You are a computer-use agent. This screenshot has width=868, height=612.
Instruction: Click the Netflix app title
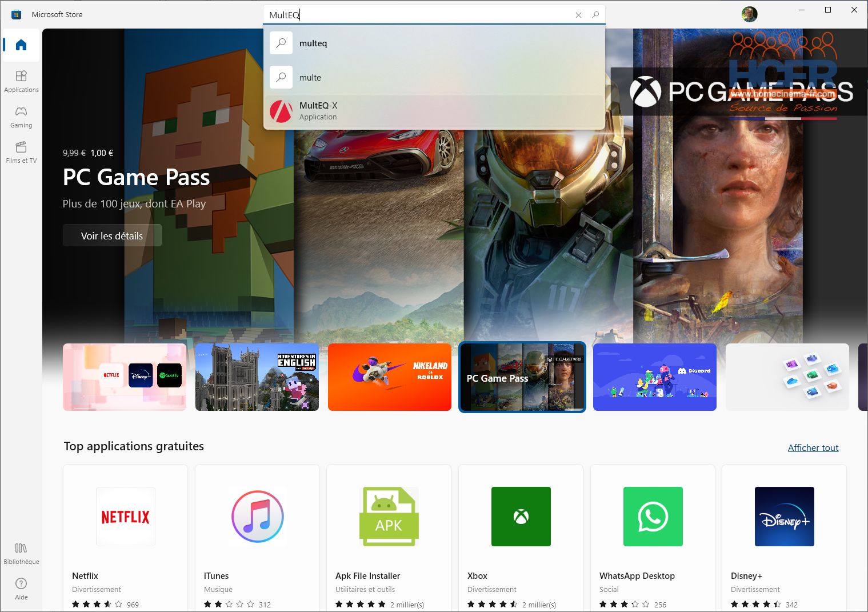(x=85, y=575)
